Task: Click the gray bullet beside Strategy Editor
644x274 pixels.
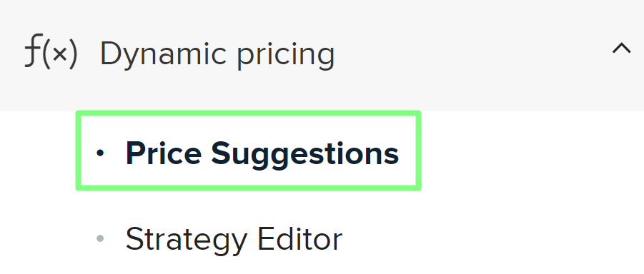Action: coord(100,238)
